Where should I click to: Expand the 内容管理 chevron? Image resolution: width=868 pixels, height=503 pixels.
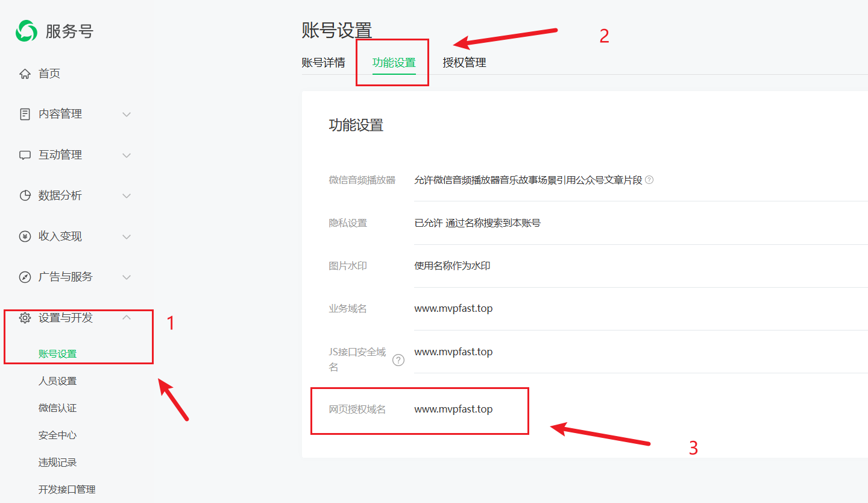(127, 114)
